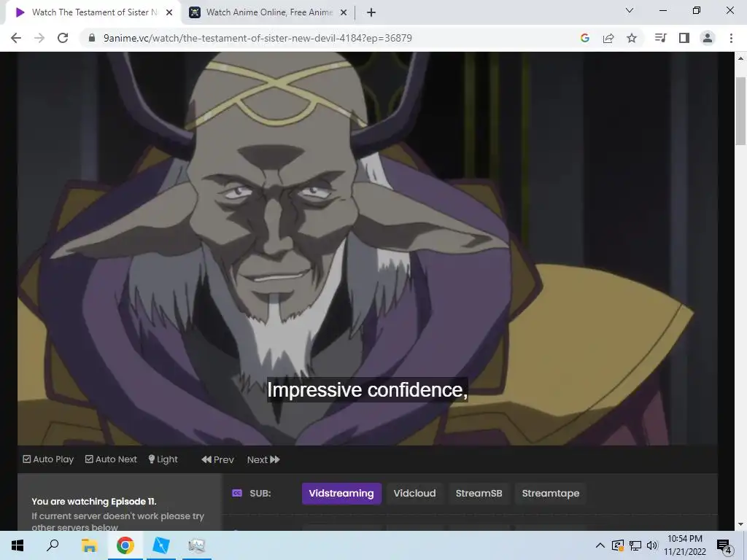Click the anime video player
Screen dimensions: 747x560
pyautogui.click(x=368, y=249)
